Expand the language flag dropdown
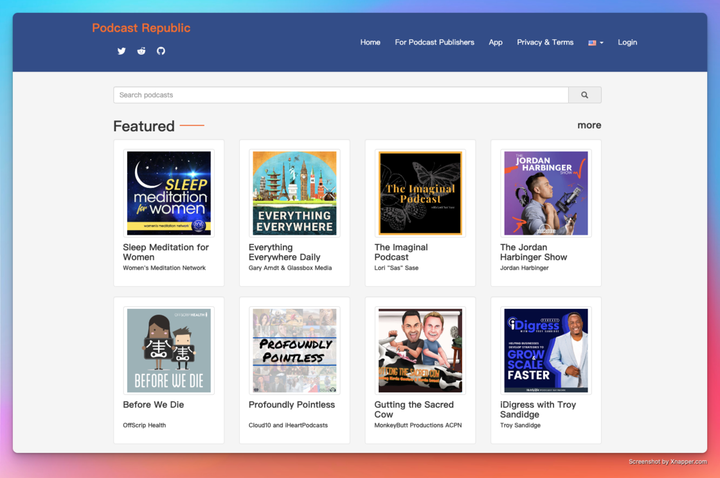The image size is (720, 478). point(596,43)
